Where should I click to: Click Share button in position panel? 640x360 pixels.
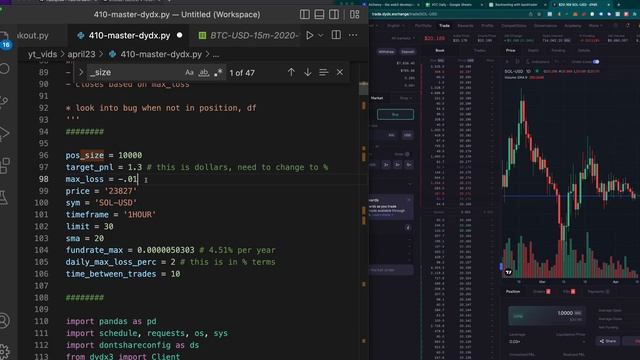click(608, 341)
